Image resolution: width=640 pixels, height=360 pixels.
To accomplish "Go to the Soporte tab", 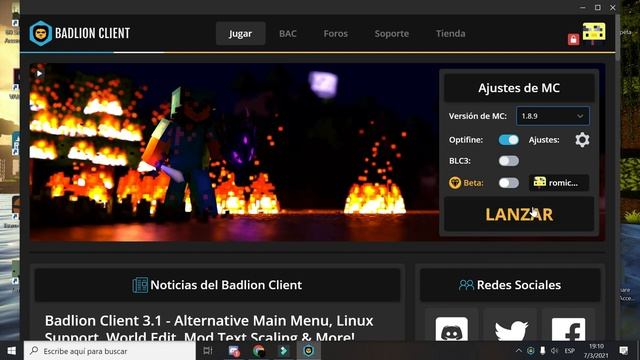I will [x=391, y=33].
